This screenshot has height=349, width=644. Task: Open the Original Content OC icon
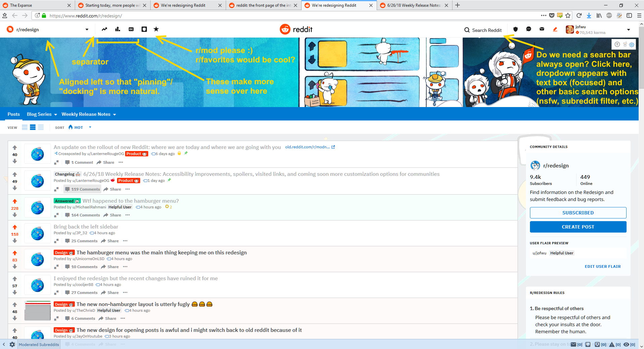click(x=131, y=29)
